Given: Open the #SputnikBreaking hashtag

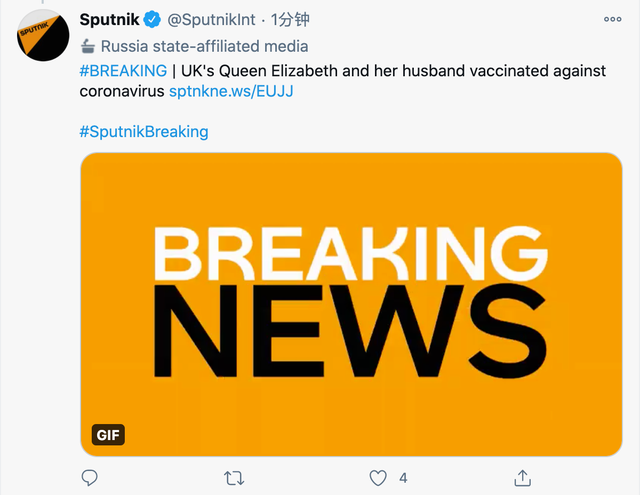Looking at the screenshot, I should pos(143,131).
